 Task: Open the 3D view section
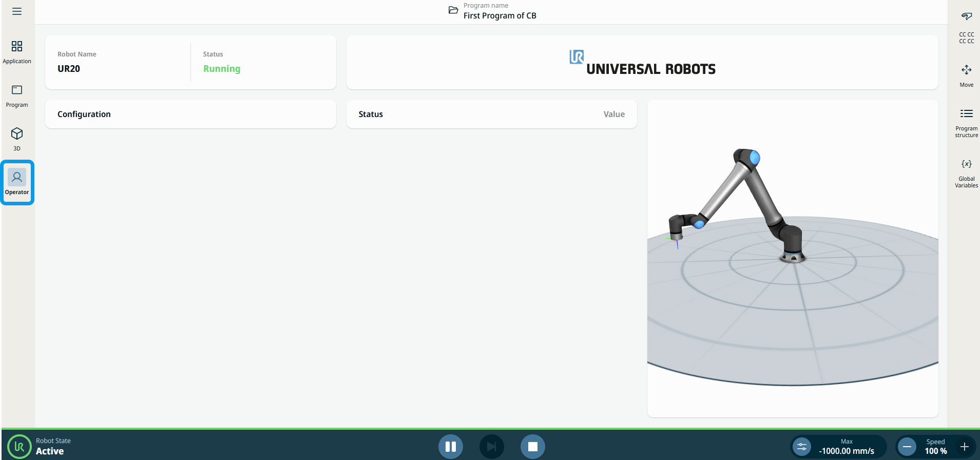tap(17, 139)
